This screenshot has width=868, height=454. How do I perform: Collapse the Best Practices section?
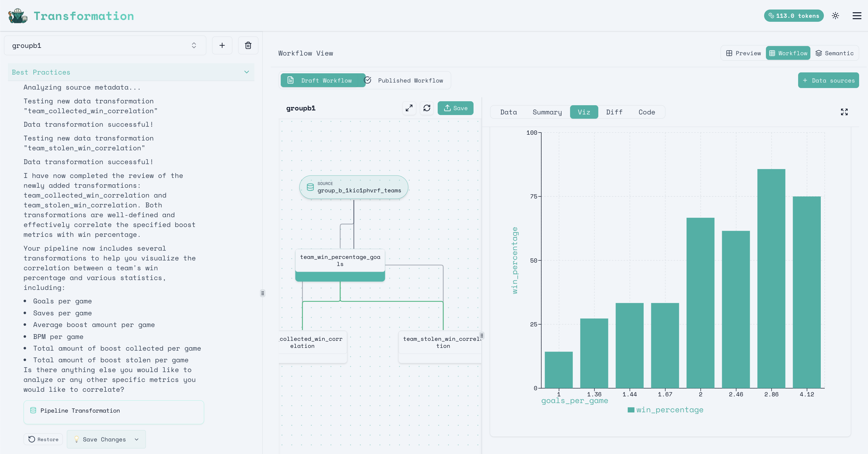tap(246, 72)
